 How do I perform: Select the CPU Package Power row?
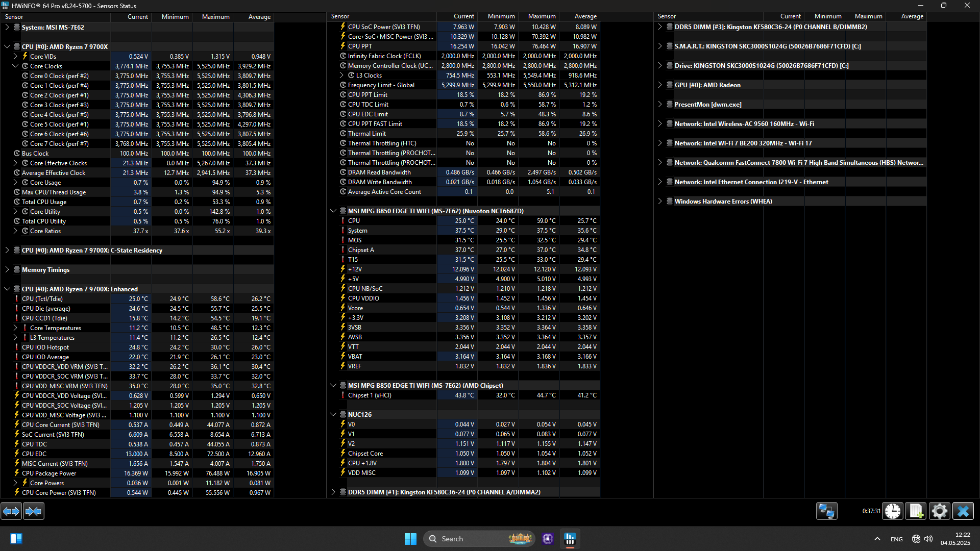(49, 473)
